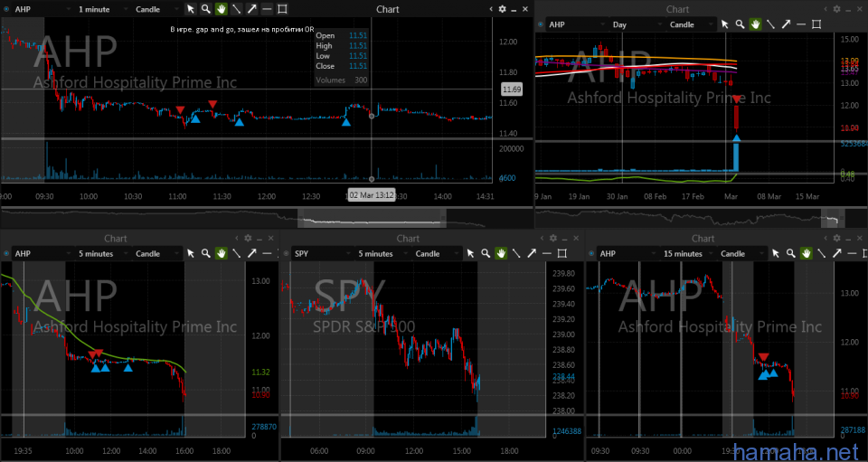
Task: Select the pointer tool in the Day AHP chart
Action: pos(724,24)
